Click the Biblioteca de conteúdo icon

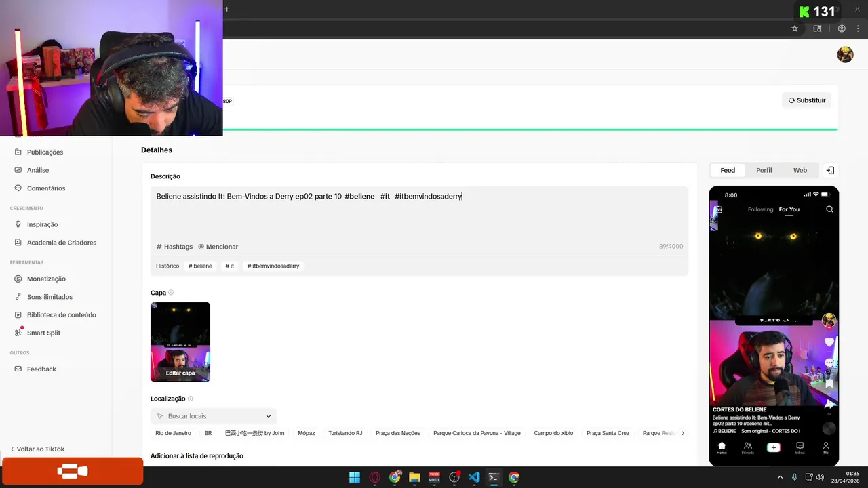point(19,314)
